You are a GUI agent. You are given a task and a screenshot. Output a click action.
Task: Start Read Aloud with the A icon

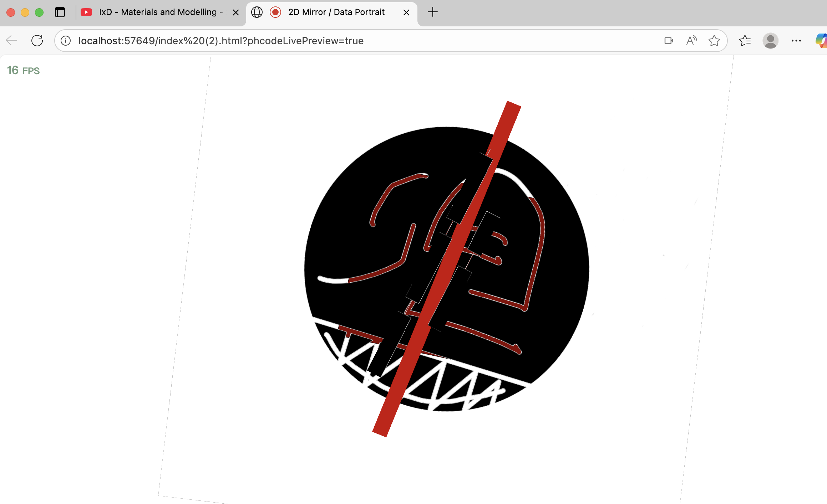(691, 41)
